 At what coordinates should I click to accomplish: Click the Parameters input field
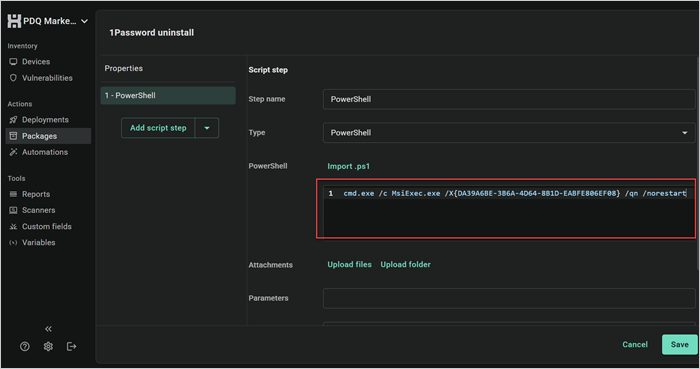509,298
